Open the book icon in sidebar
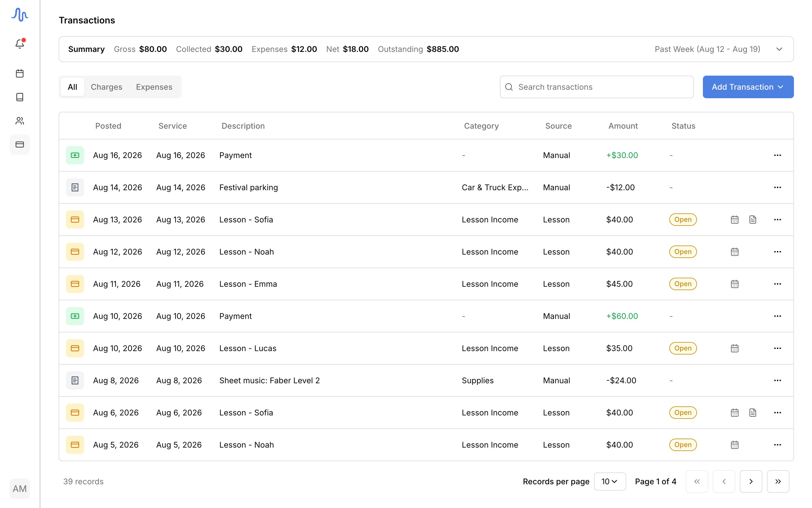812x508 pixels. (x=20, y=97)
